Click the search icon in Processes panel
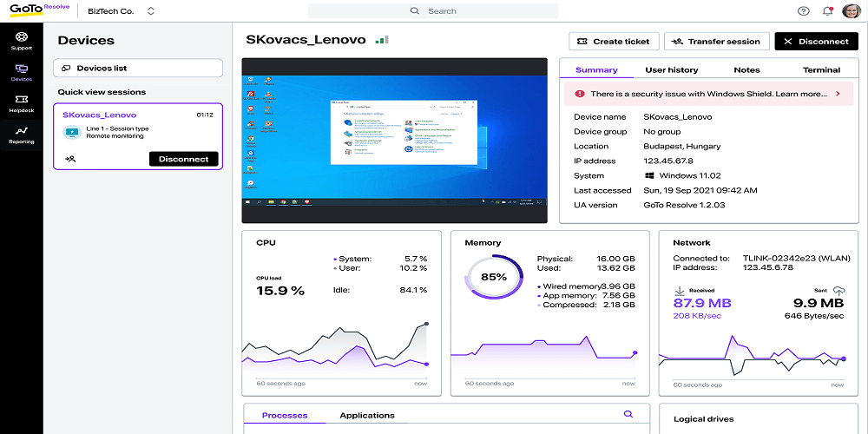Screen dimensions: 868x434 [628, 415]
